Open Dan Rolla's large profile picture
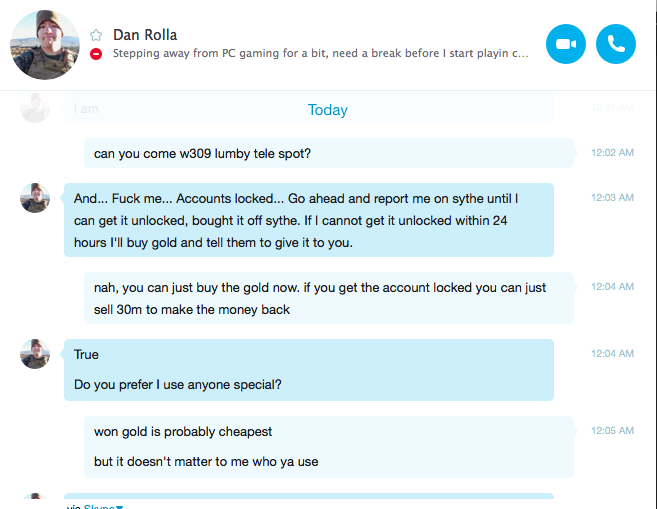This screenshot has width=657, height=509. tap(45, 45)
